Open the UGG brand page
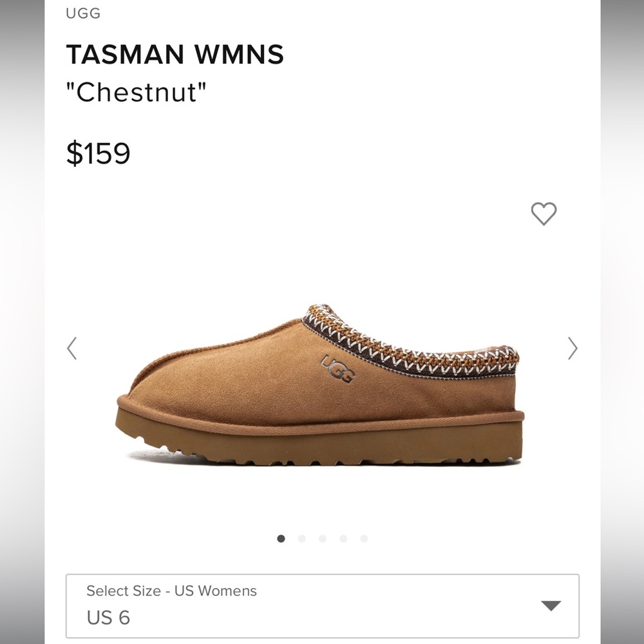 (x=82, y=13)
